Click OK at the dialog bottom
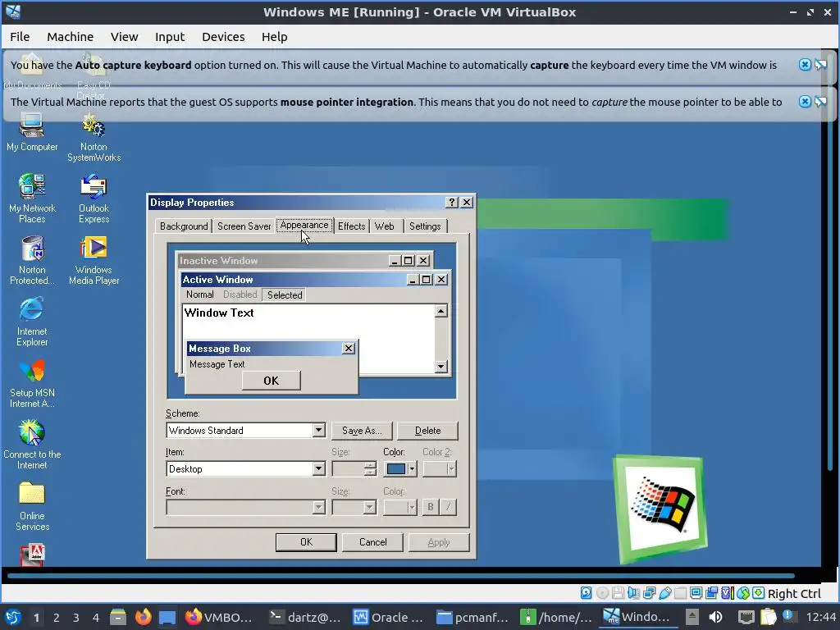This screenshot has width=840, height=630. pyautogui.click(x=306, y=542)
